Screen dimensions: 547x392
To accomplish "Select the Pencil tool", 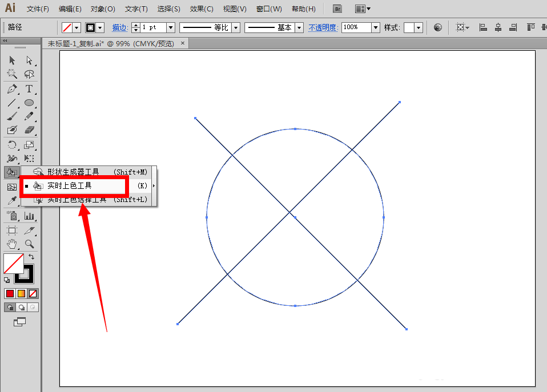I will click(x=29, y=116).
